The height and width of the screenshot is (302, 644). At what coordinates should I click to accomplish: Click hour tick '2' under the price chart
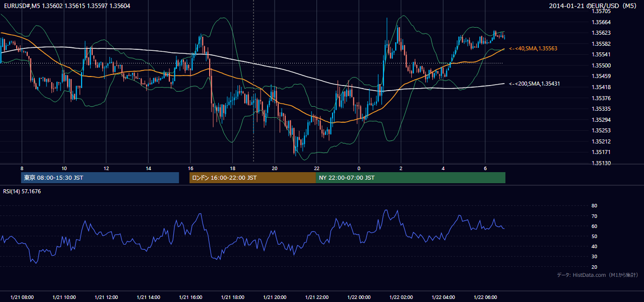pyautogui.click(x=401, y=168)
